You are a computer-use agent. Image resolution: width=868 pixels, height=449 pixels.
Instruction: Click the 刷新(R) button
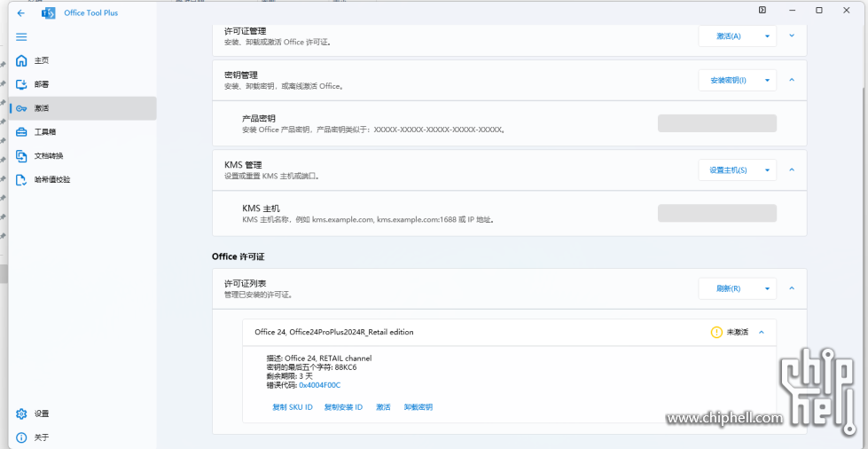[729, 288]
